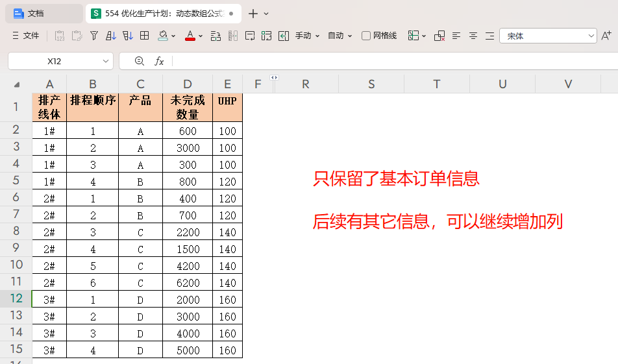Sort ascending with the A-to-Z icon

point(111,36)
